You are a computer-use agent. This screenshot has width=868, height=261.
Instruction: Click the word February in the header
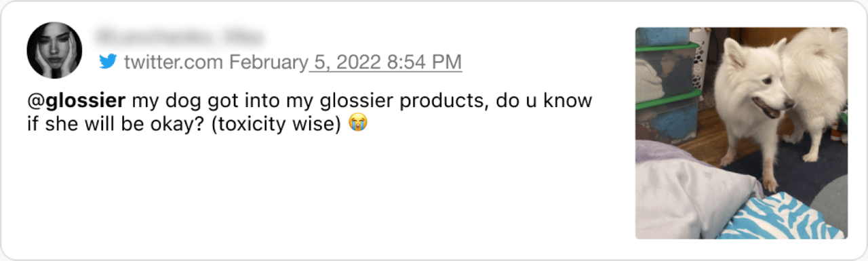pos(269,62)
